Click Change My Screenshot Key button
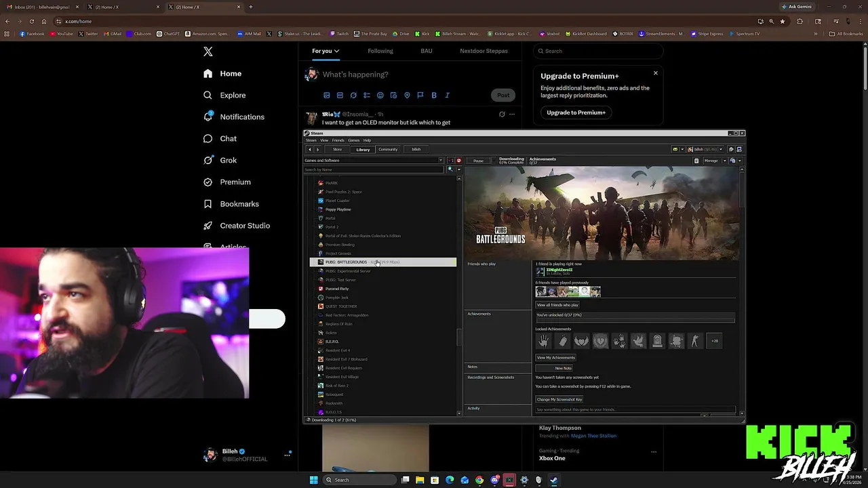Viewport: 868px width, 488px height. coord(559,399)
